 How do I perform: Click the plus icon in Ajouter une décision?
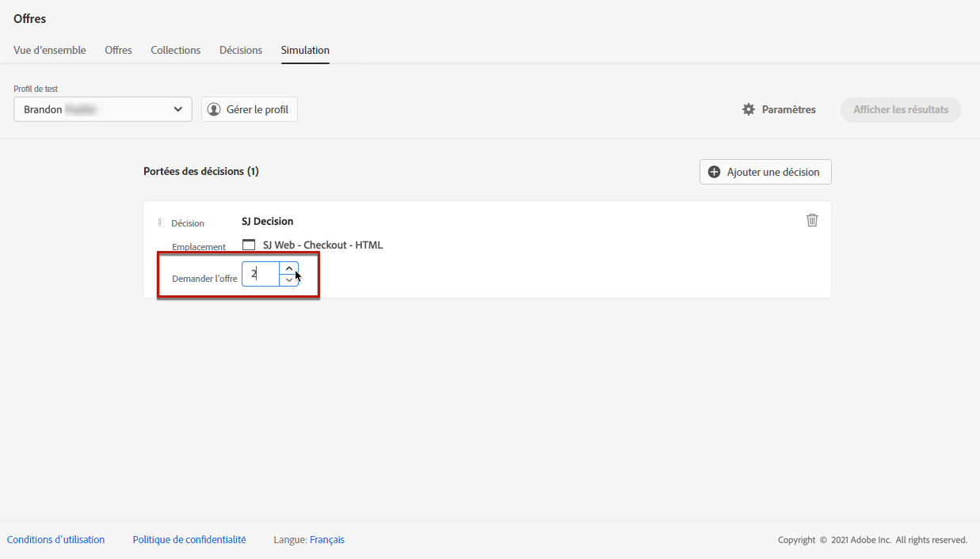715,172
